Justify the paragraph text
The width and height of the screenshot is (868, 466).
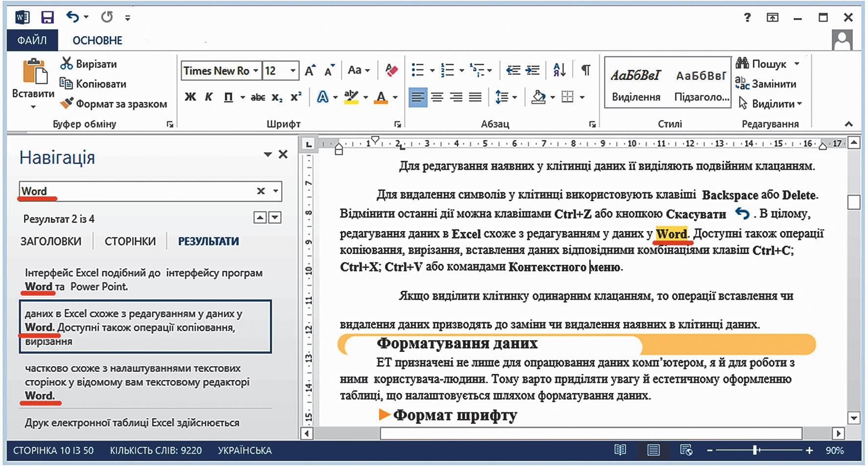pos(475,97)
